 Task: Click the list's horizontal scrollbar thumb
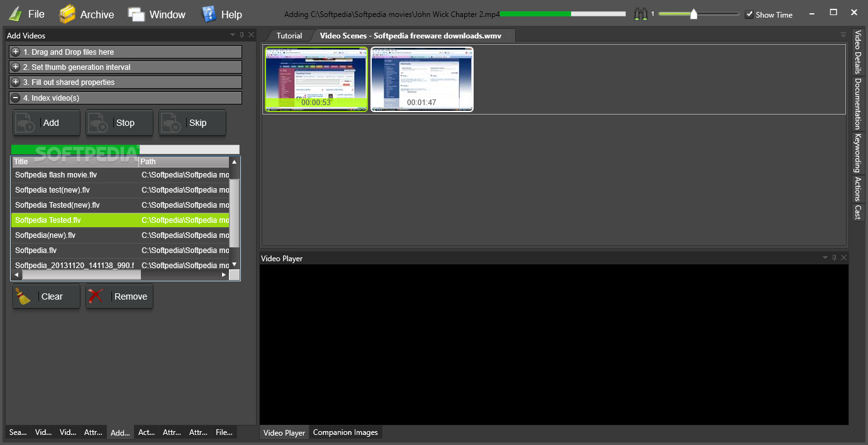pyautogui.click(x=82, y=275)
